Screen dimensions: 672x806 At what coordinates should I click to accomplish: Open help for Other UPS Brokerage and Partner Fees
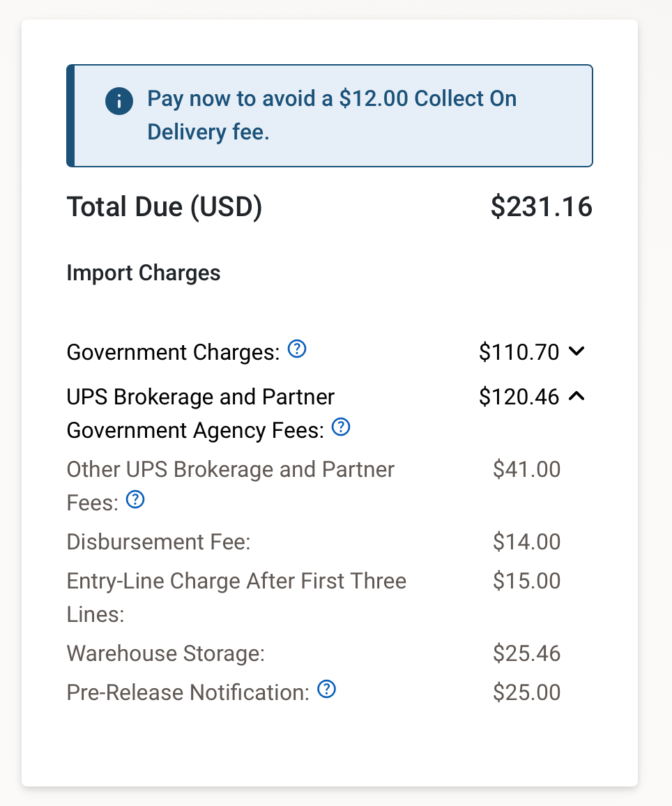coord(135,500)
